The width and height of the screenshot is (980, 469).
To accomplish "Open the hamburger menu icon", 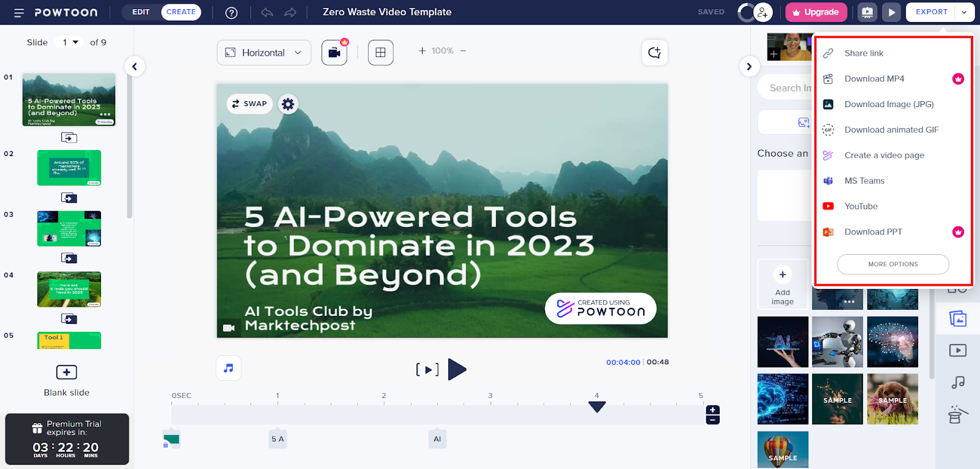I will tap(19, 12).
